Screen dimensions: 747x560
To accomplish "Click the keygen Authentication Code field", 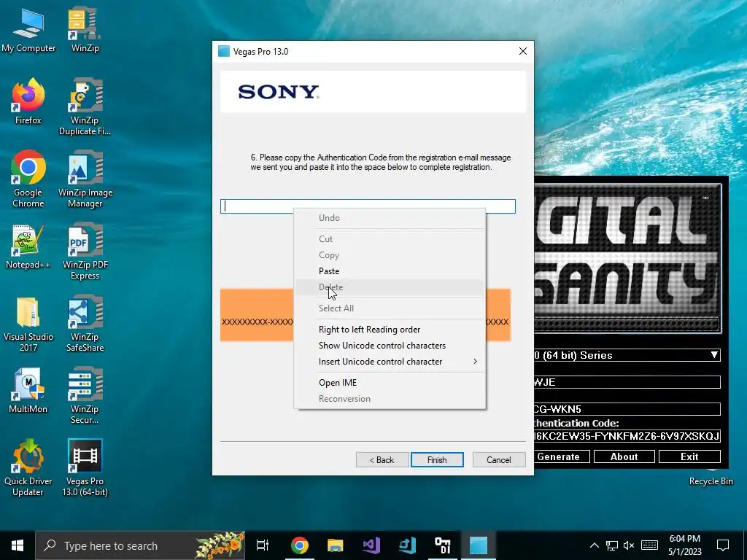I will point(627,436).
